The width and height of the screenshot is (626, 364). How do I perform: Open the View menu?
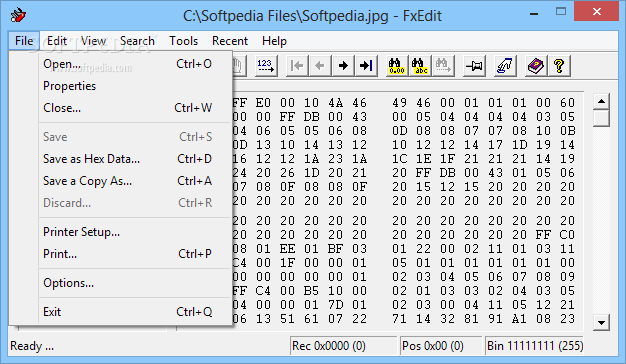93,41
